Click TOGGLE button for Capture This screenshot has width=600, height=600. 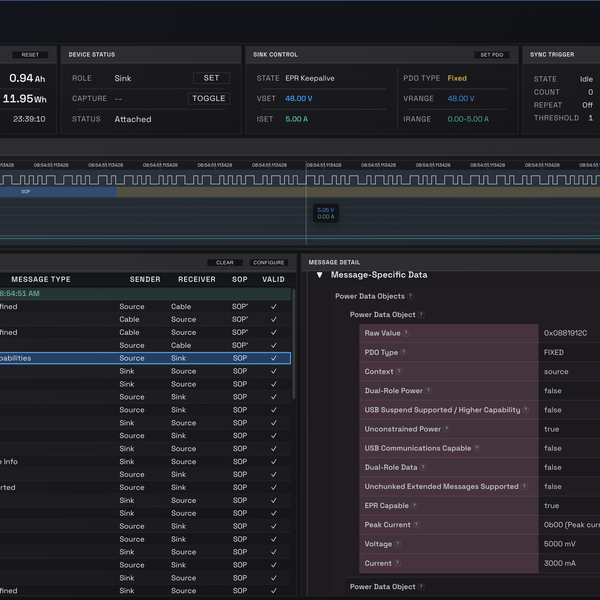click(209, 98)
